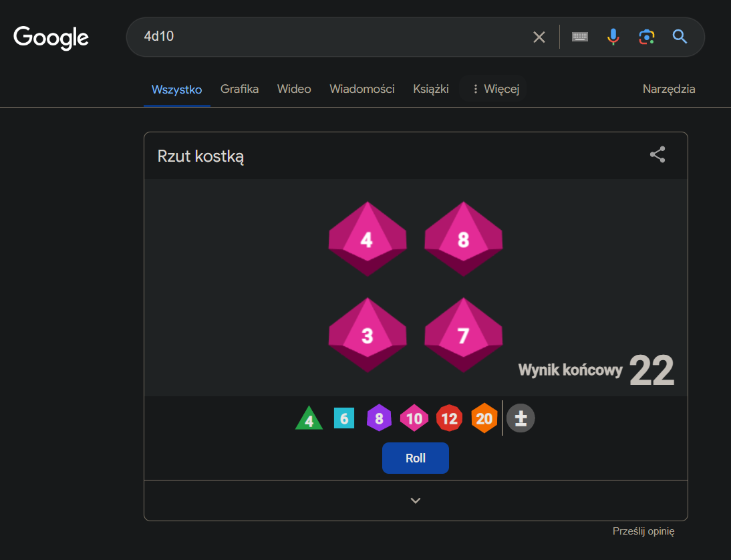731x560 pixels.
Task: Open Narzędzia search tools
Action: click(x=668, y=89)
